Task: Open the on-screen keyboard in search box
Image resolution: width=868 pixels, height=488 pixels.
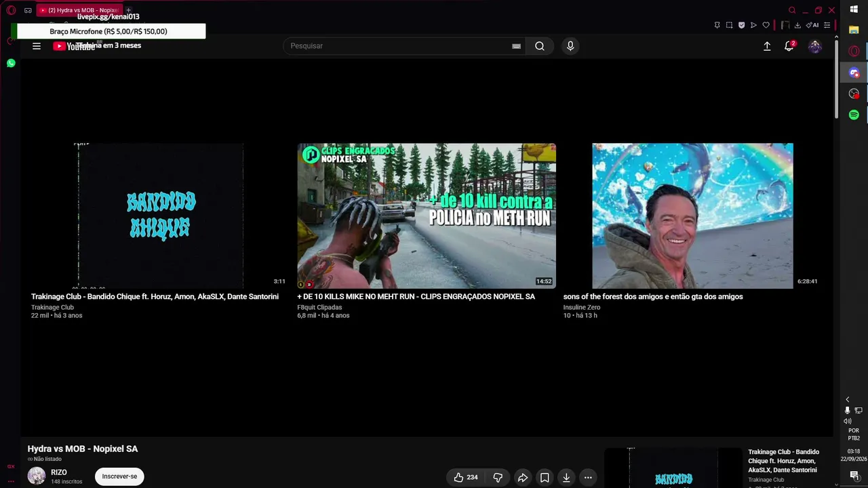Action: coord(516,46)
